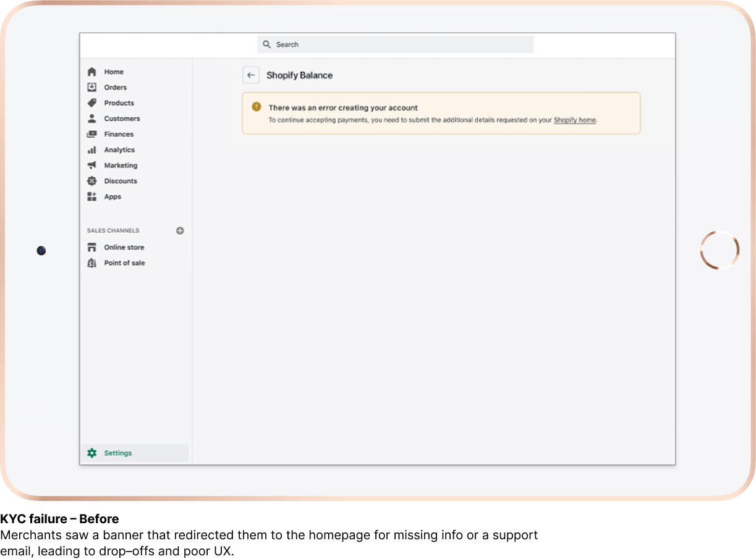The height and width of the screenshot is (559, 756).
Task: Open the Settings label at sidebar bottom
Action: click(x=118, y=453)
